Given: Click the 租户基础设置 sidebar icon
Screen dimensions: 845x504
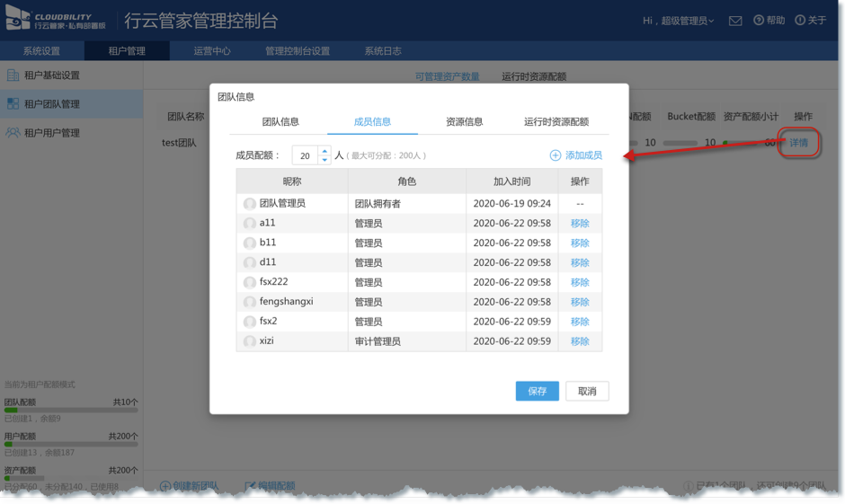Looking at the screenshot, I should pos(13,75).
